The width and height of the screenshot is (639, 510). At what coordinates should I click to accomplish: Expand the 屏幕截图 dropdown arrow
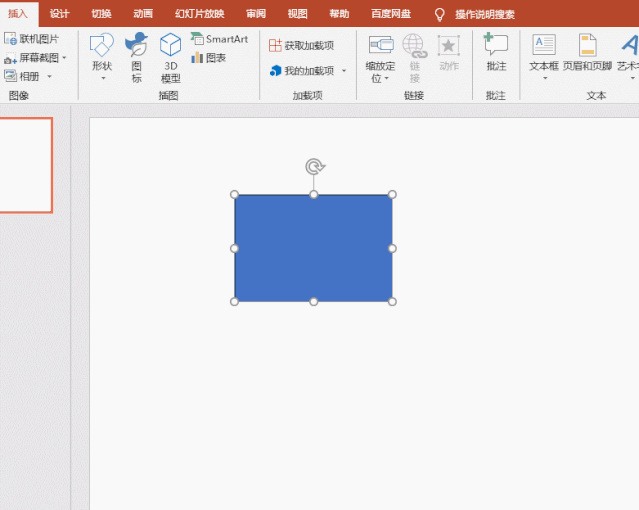[x=64, y=57]
